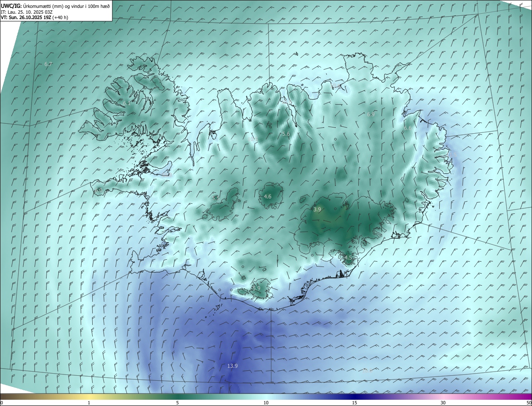Image resolution: width=532 pixels, height=406 pixels.
Task: Click the 3.9 value on the large glacier
Action: [317, 210]
